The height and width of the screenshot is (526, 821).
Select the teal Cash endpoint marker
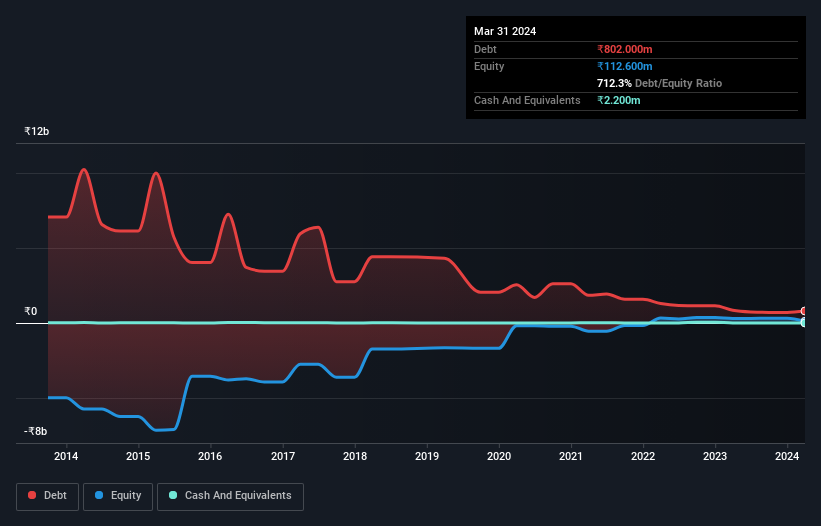804,322
